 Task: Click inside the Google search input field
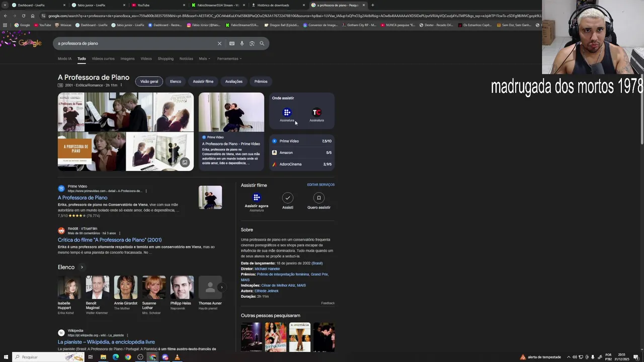(136, 43)
